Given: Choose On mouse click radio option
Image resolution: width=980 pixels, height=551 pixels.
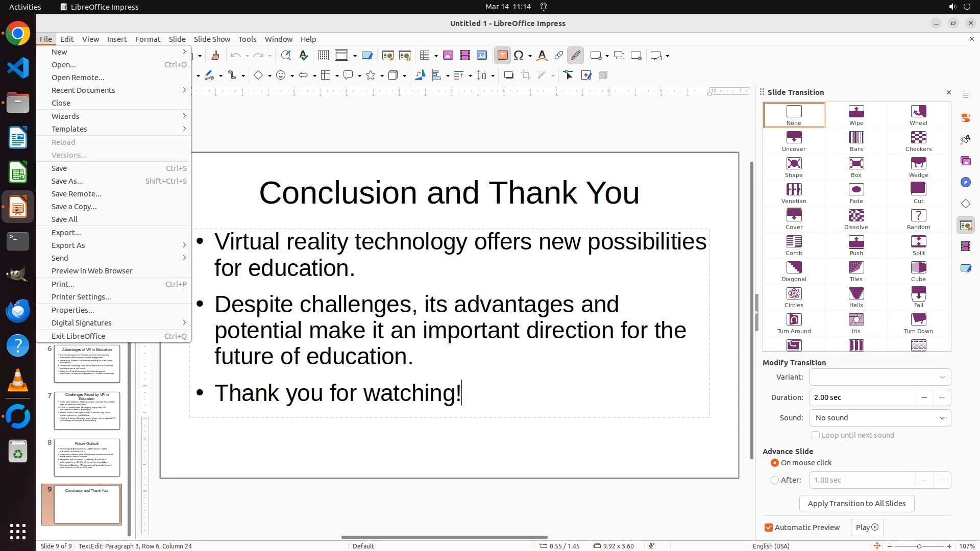Looking at the screenshot, I should click(x=775, y=463).
